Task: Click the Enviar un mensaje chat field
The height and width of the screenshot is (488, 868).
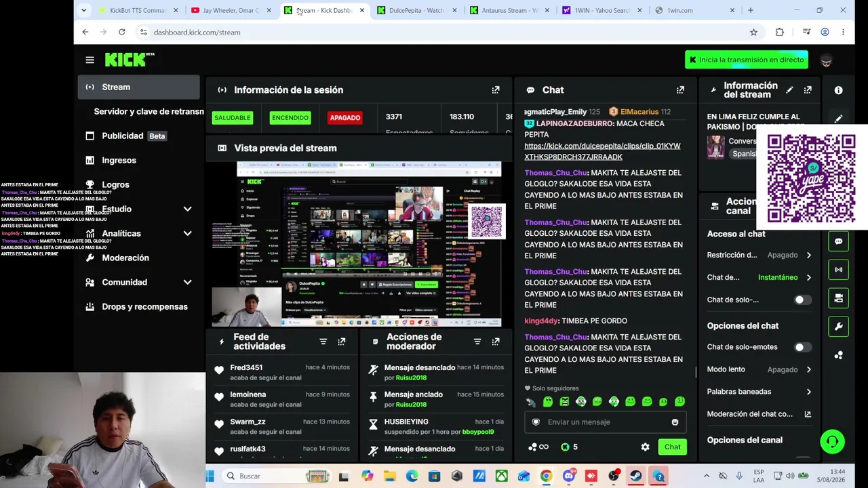Action: (x=605, y=422)
